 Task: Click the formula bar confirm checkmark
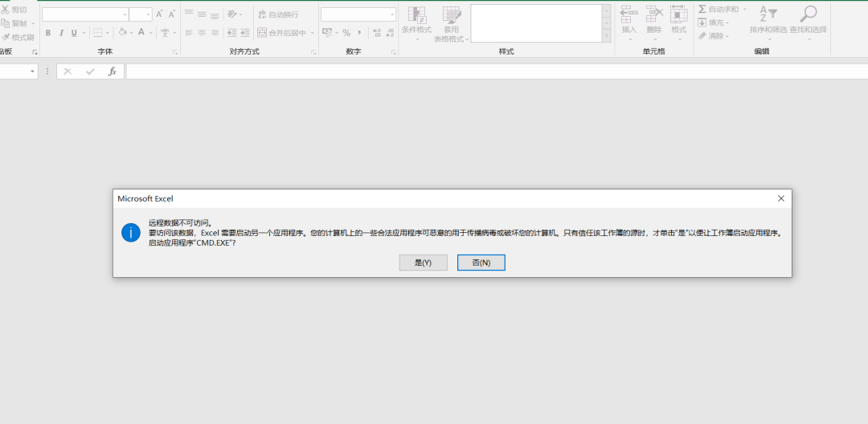[90, 71]
